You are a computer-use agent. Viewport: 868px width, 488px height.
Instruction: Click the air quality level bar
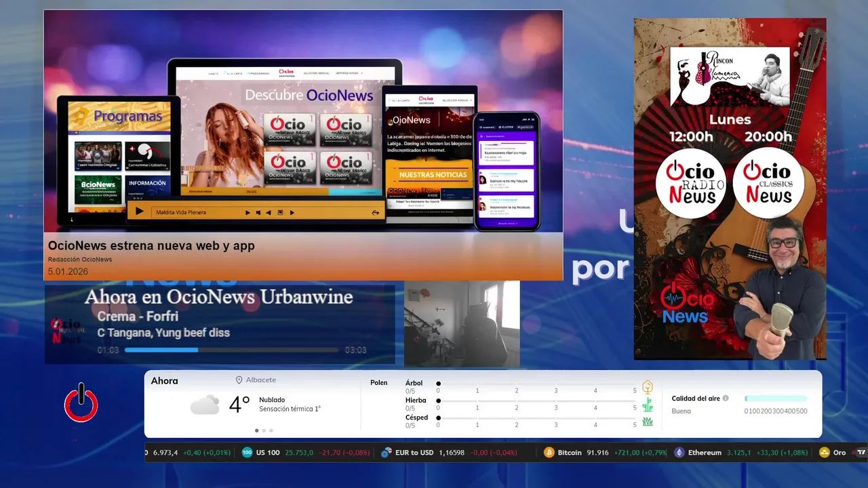(776, 399)
